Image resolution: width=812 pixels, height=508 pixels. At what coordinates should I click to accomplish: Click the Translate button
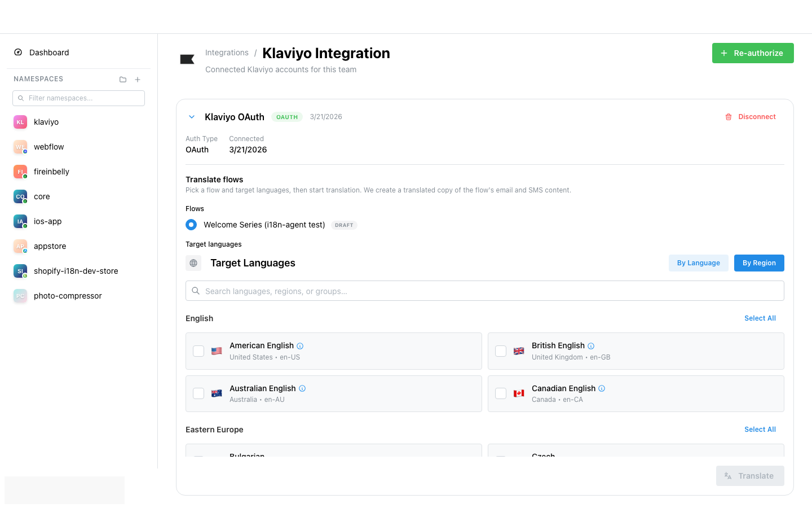pos(750,476)
